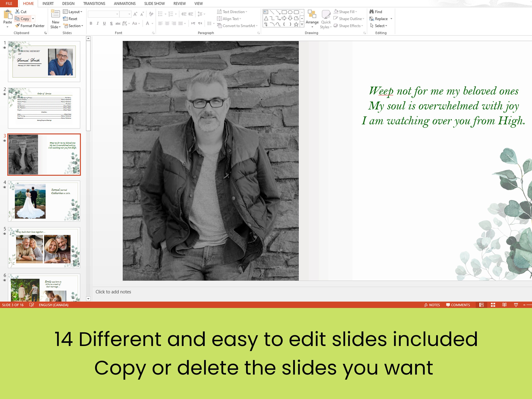The width and height of the screenshot is (532, 399).
Task: Select the oval shape in gallery
Action: 290,12
